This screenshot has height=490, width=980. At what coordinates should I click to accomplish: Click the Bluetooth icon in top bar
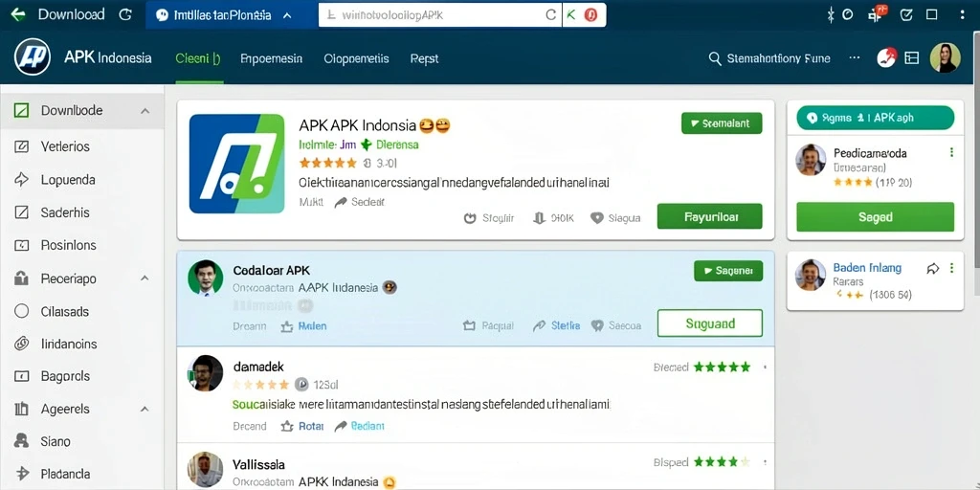tap(831, 15)
